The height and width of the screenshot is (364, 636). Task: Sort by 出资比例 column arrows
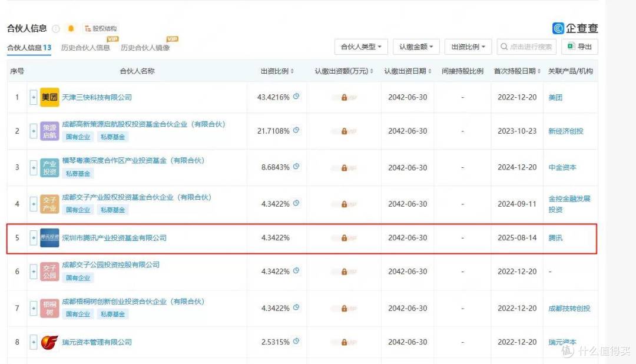(292, 71)
